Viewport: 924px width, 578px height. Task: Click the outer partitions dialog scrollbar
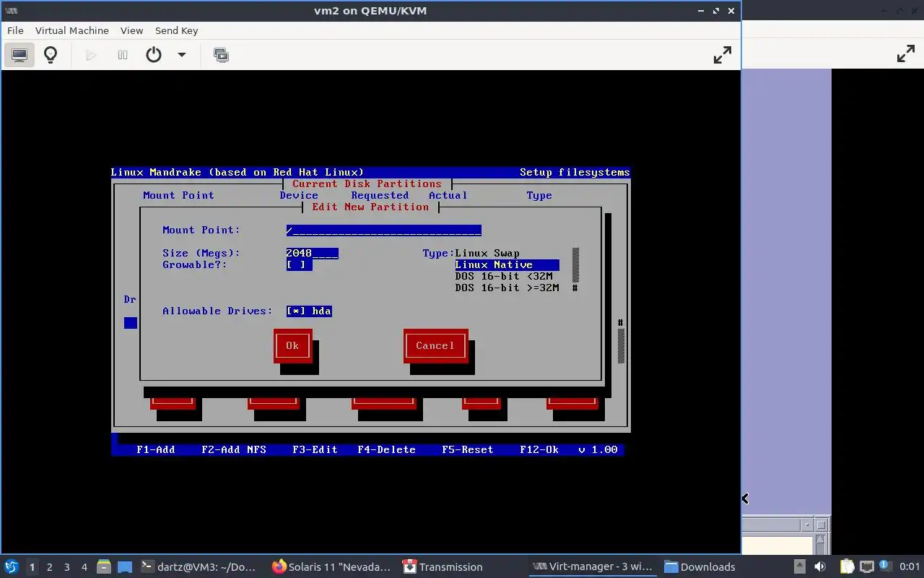pos(621,340)
